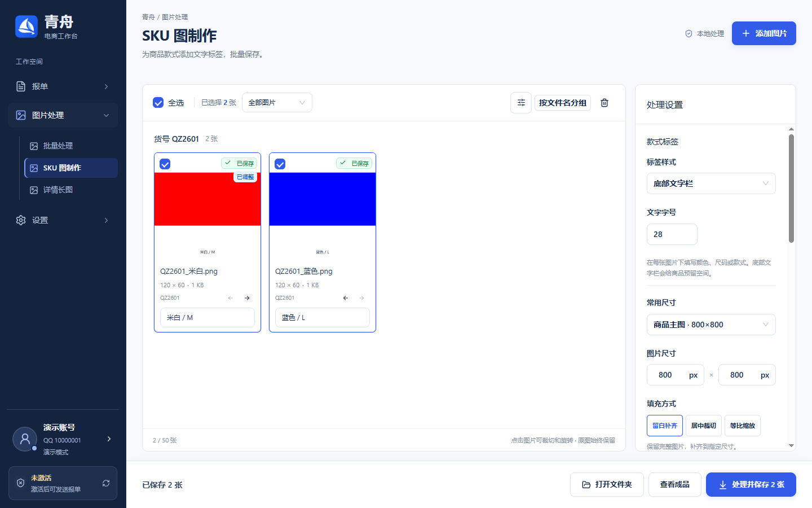Click the blue 蓝色 image thumbnail
The height and width of the screenshot is (508, 812).
[323, 199]
